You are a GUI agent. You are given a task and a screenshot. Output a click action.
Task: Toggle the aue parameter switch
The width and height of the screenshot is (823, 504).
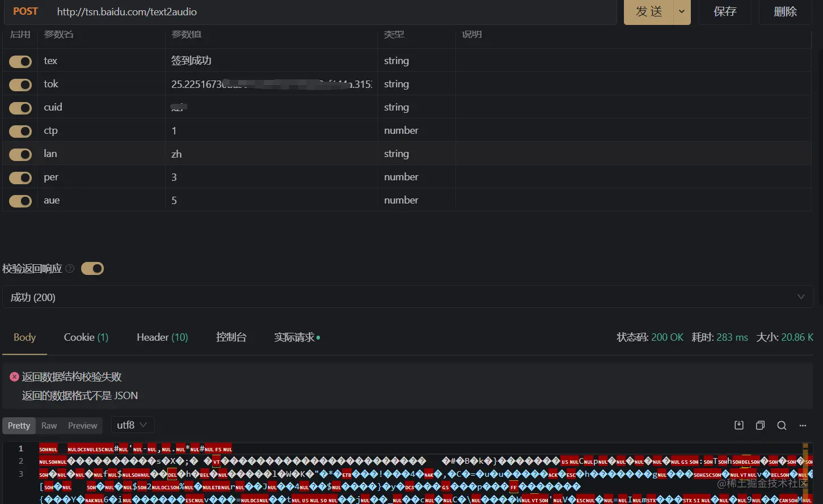(20, 201)
